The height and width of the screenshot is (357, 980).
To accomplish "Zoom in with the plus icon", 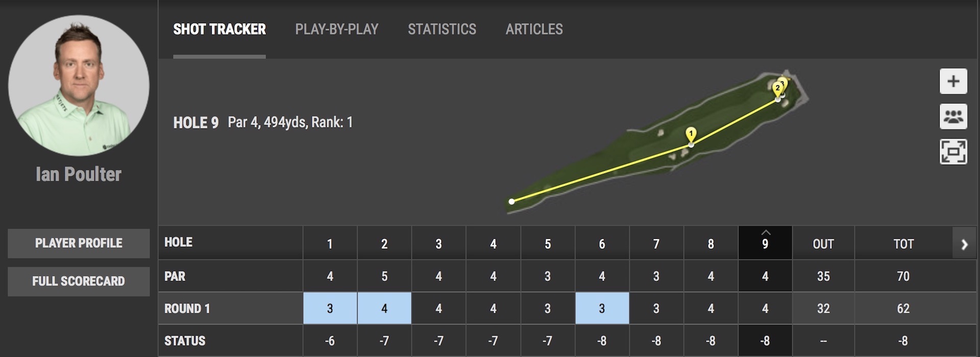I will pos(953,81).
